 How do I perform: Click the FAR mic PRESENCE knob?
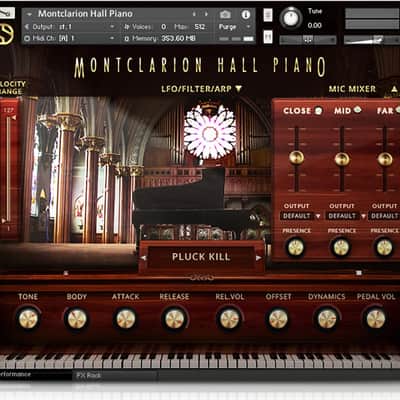[x=384, y=247]
